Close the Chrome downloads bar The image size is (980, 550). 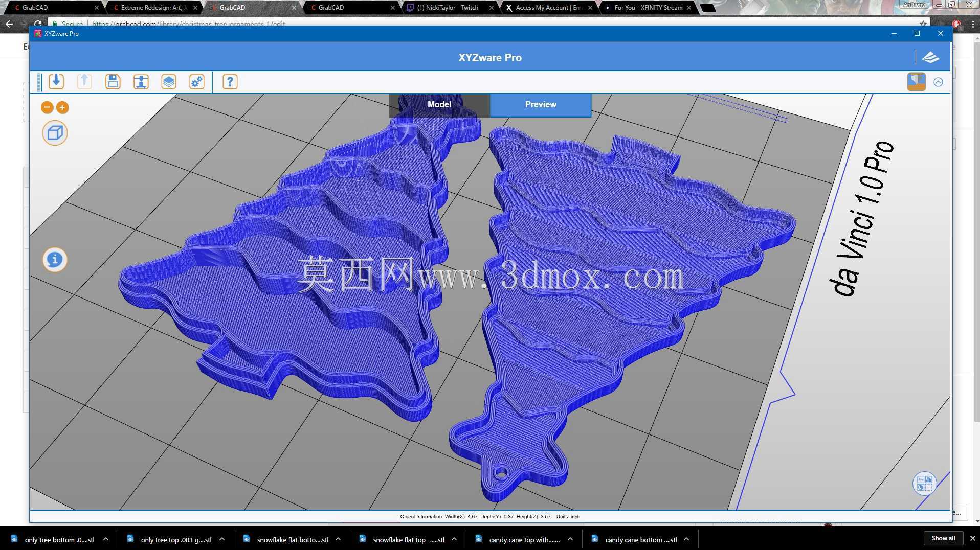tap(973, 538)
